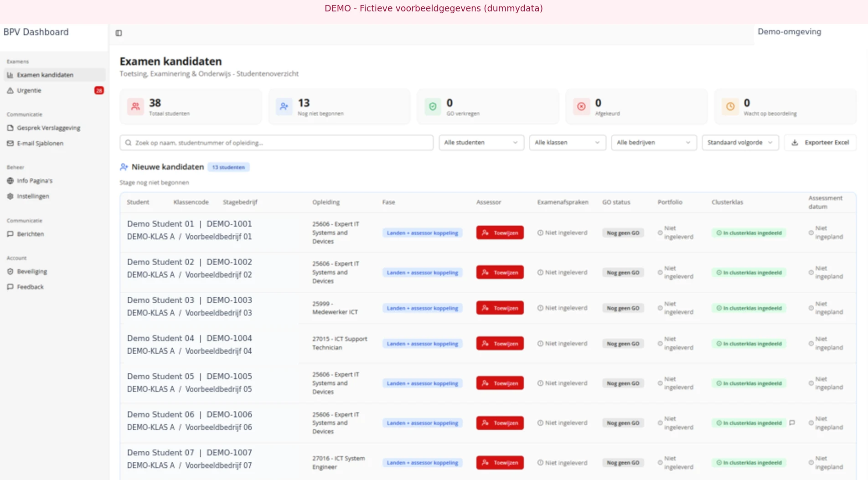Click Exporteer Excel button

point(820,143)
